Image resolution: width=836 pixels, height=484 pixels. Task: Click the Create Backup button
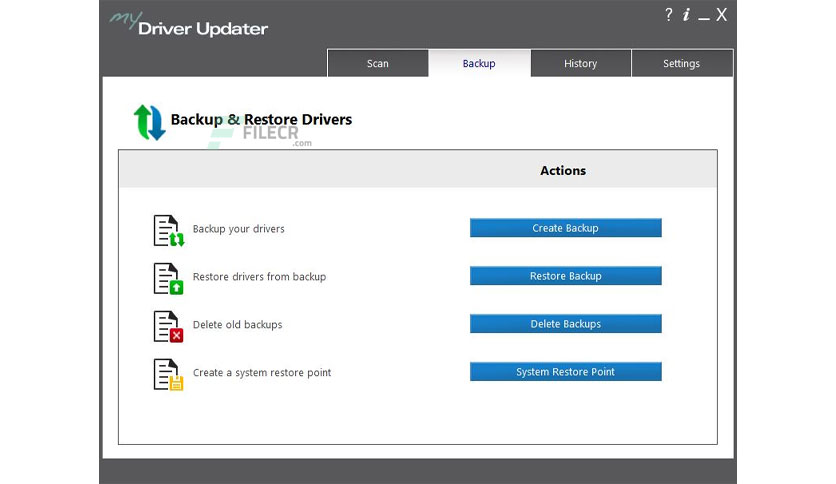tap(566, 228)
